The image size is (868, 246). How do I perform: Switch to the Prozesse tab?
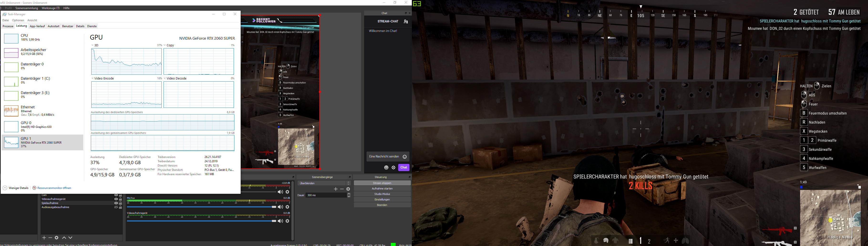8,26
